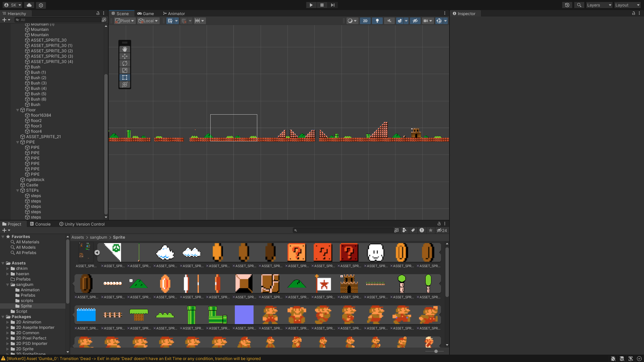644x362 pixels.
Task: Toggle hidden objects scene visibility
Action: (415, 21)
